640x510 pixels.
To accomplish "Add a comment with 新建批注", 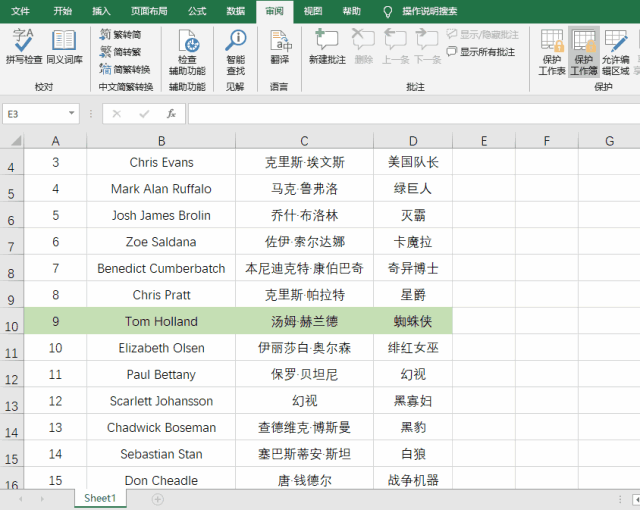I will (x=327, y=47).
